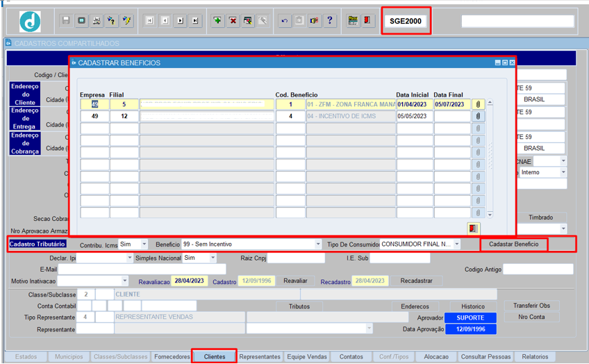Switch to the Fornecedores tab
The height and width of the screenshot is (364, 589).
pos(172,356)
